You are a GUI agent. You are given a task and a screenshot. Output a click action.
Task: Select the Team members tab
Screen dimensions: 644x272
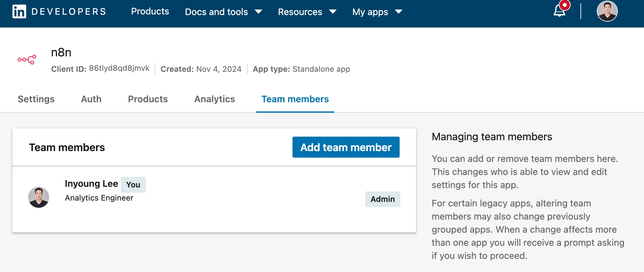pyautogui.click(x=295, y=99)
